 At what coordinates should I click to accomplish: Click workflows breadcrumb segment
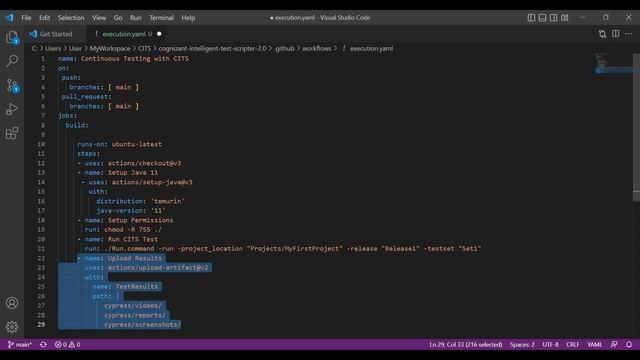(x=317, y=49)
